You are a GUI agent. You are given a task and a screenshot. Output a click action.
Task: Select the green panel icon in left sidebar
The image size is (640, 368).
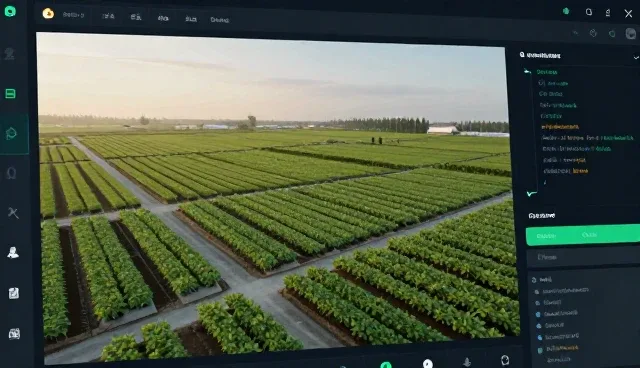(x=10, y=94)
